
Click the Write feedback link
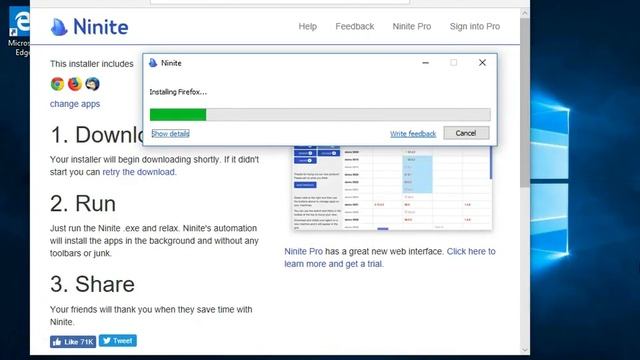(x=413, y=134)
